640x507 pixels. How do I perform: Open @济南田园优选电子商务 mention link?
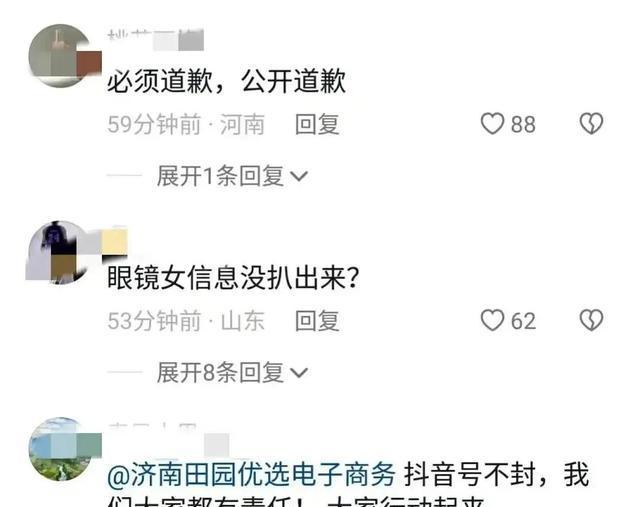coord(251,474)
